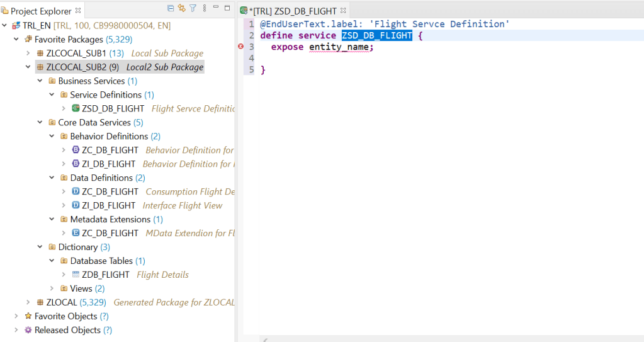Click the Favorite Packages folder icon
Image resolution: width=644 pixels, height=342 pixels.
pos(28,40)
